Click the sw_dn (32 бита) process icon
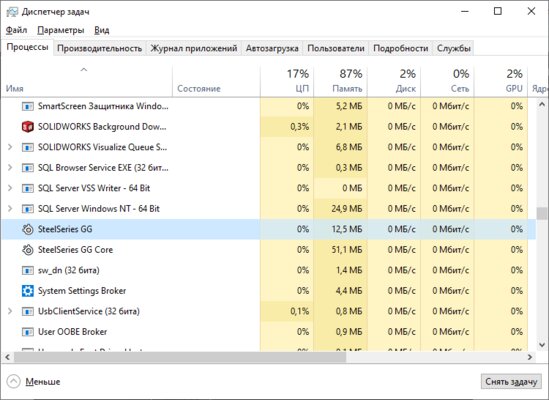Screen dimensions: 549x400 [x=28, y=270]
